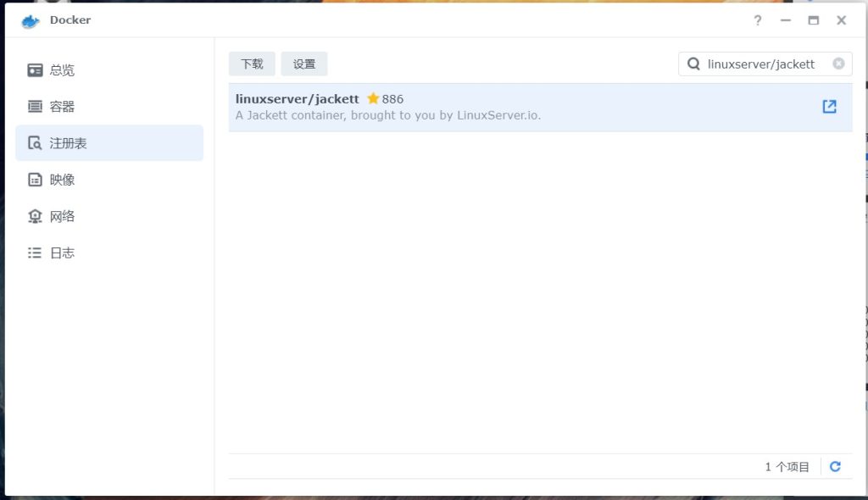Close the Docker window

coord(842,20)
